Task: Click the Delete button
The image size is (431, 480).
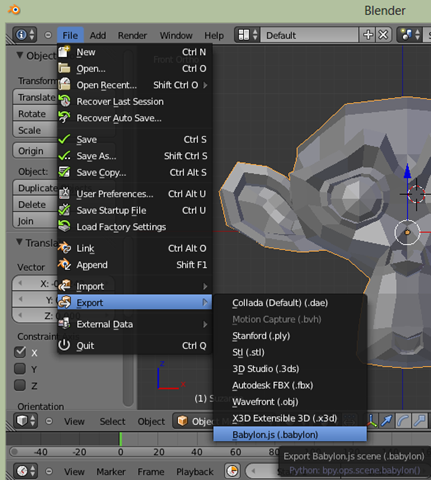Action: 35,204
